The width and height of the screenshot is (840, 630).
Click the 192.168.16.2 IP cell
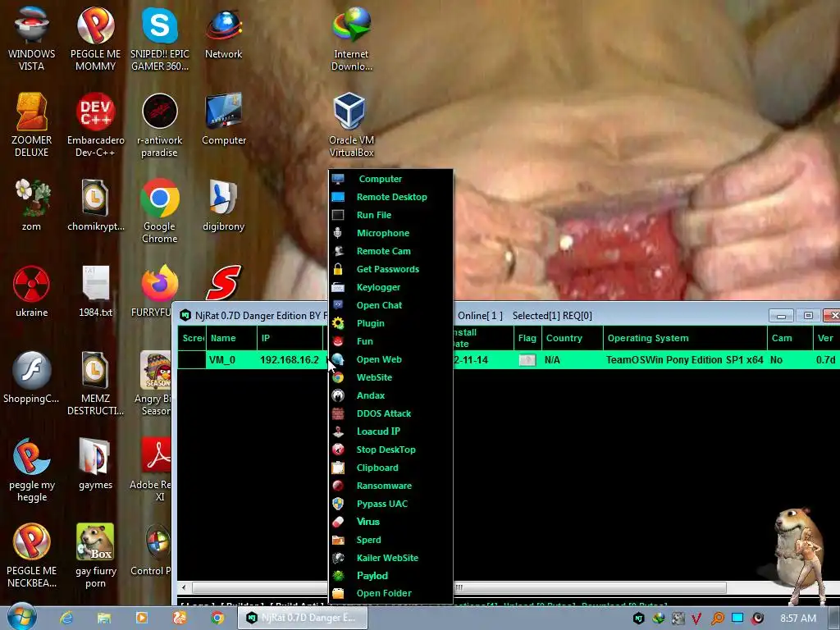pyautogui.click(x=290, y=360)
